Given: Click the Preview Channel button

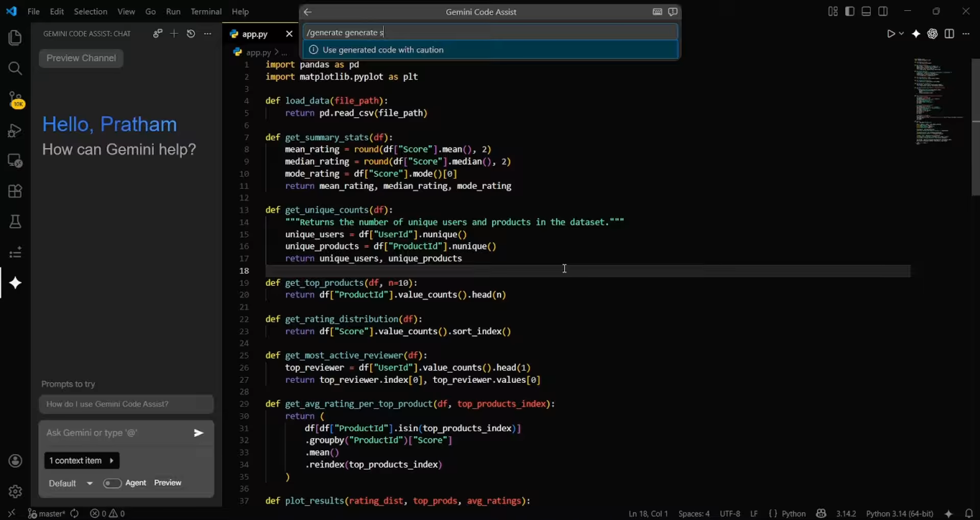Looking at the screenshot, I should 81,58.
